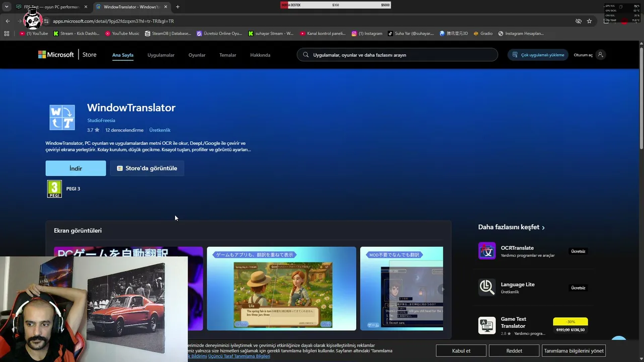Image resolution: width=644 pixels, height=362 pixels.
Task: Open the suhayar Stream bookmark
Action: pos(271,34)
